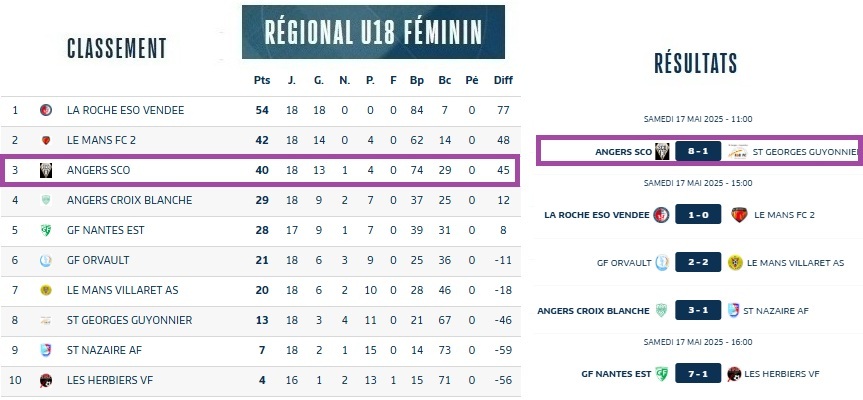Open the 7-1 GF Nantes Est score
Viewport: 863px width, 400px height.
click(697, 374)
